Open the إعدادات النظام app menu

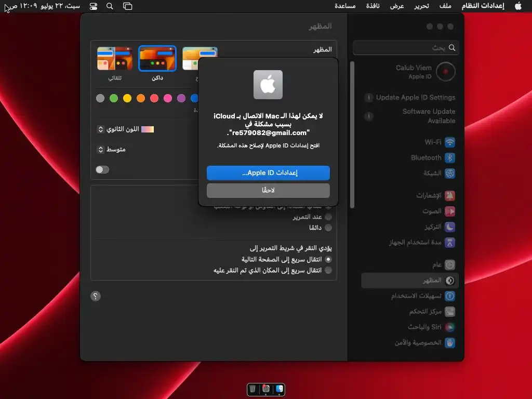[483, 6]
